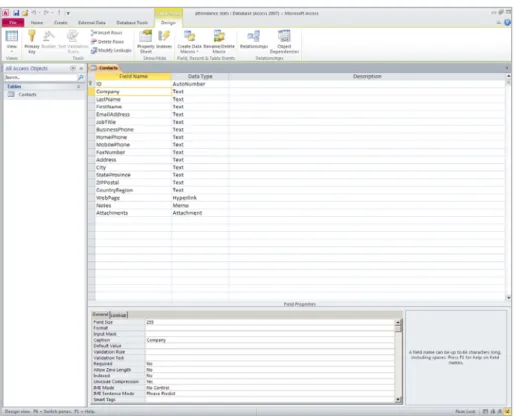Set Primary Key using the key icon
Viewport: 514px width, 416px height.
click(x=32, y=36)
